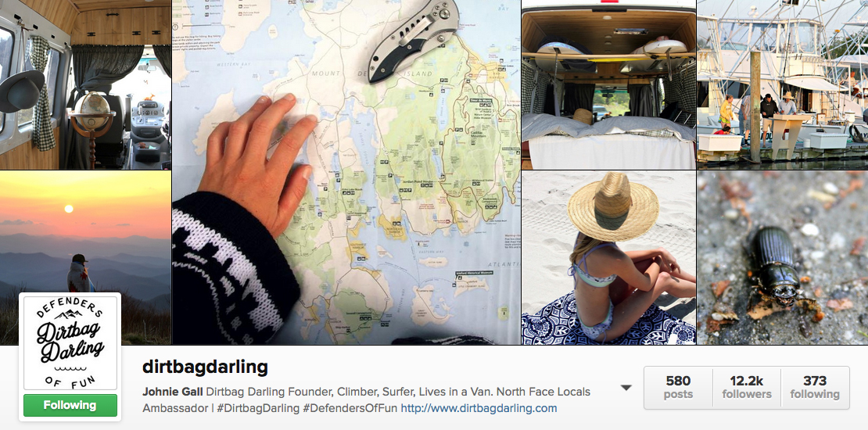This screenshot has width=868, height=430.
Task: Open the van bed with surfboards photo
Action: coord(608,84)
